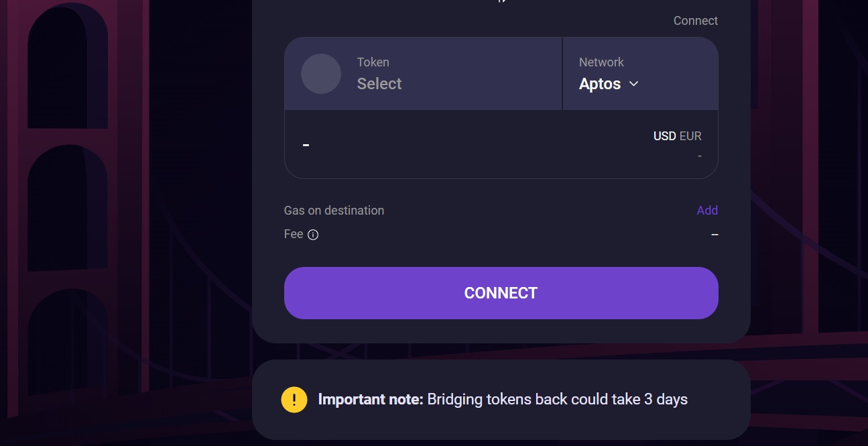868x446 pixels.
Task: Click the Important note bold text
Action: coord(371,400)
